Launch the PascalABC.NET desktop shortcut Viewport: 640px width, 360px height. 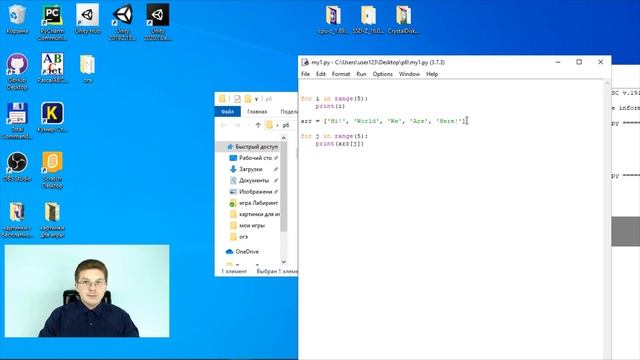click(x=52, y=68)
